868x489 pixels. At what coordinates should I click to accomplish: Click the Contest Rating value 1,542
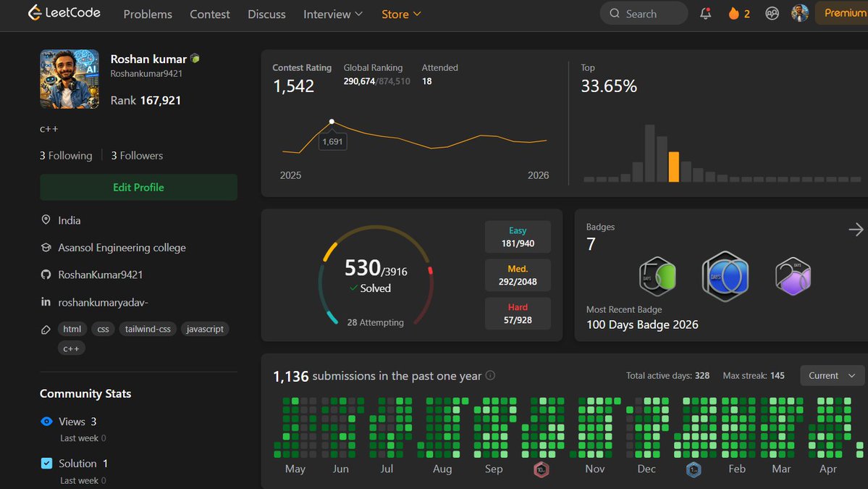pos(293,86)
